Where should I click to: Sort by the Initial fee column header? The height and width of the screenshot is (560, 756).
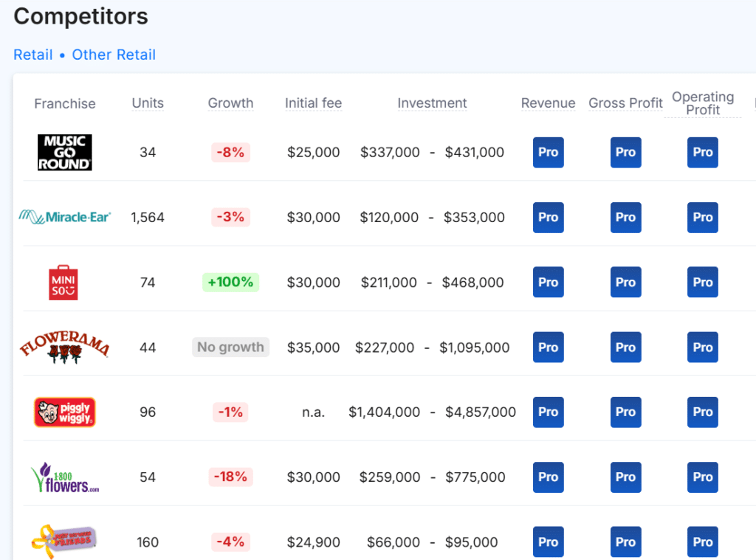click(x=313, y=103)
